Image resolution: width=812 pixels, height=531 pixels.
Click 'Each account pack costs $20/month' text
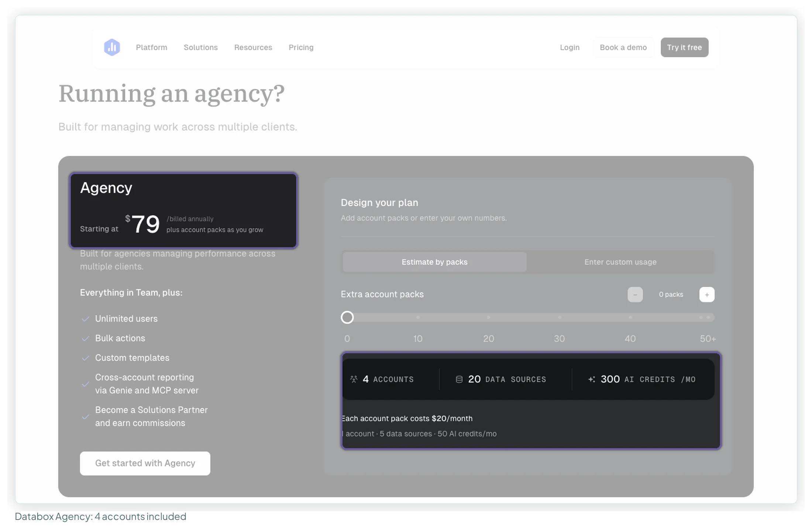[x=407, y=418]
